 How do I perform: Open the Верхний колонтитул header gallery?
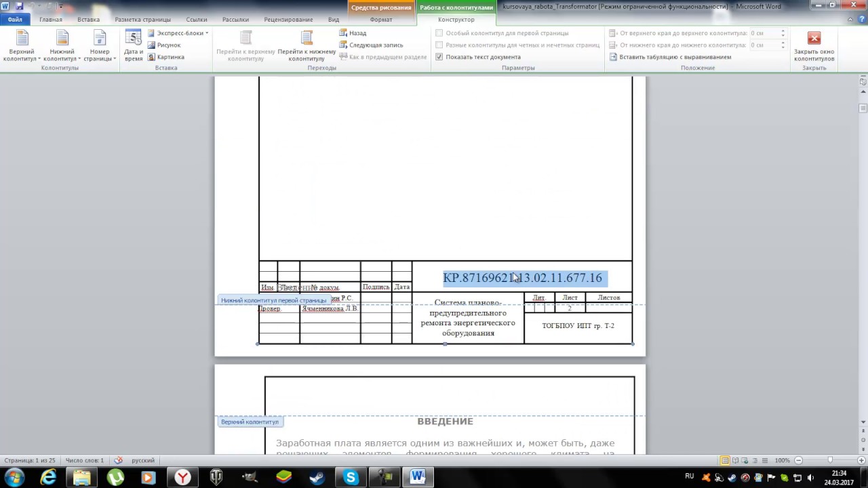pyautogui.click(x=22, y=46)
